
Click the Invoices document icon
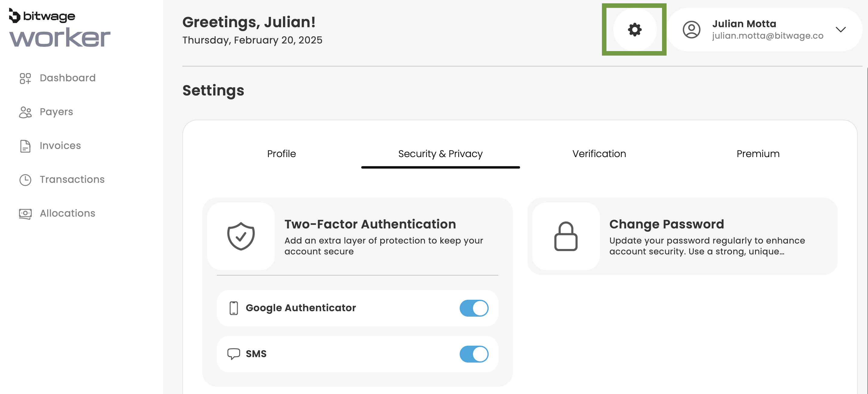[x=25, y=146]
